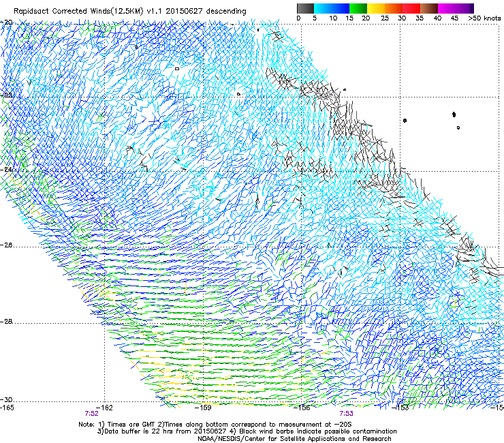Select the purple time stamp '7:53'
504x443 pixels.
(x=346, y=414)
